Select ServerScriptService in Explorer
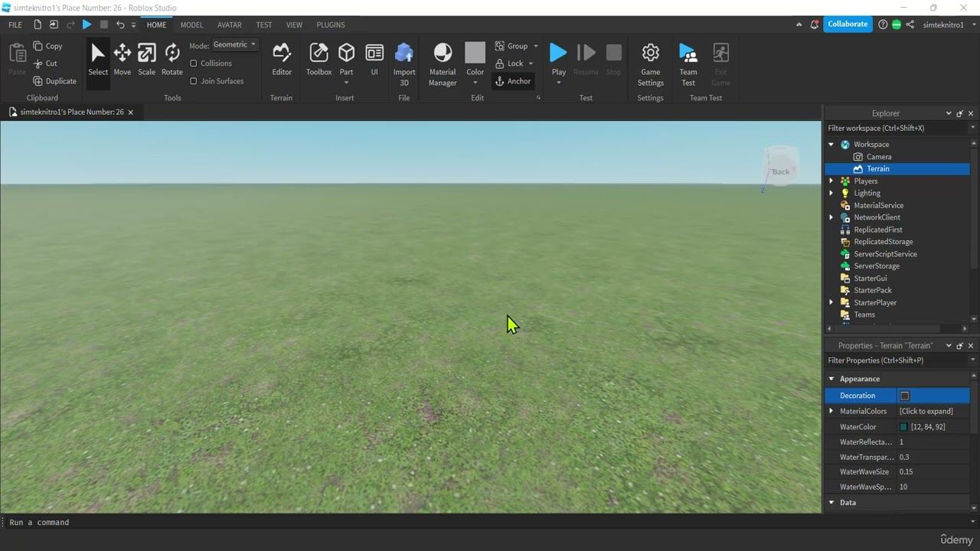 [x=885, y=254]
